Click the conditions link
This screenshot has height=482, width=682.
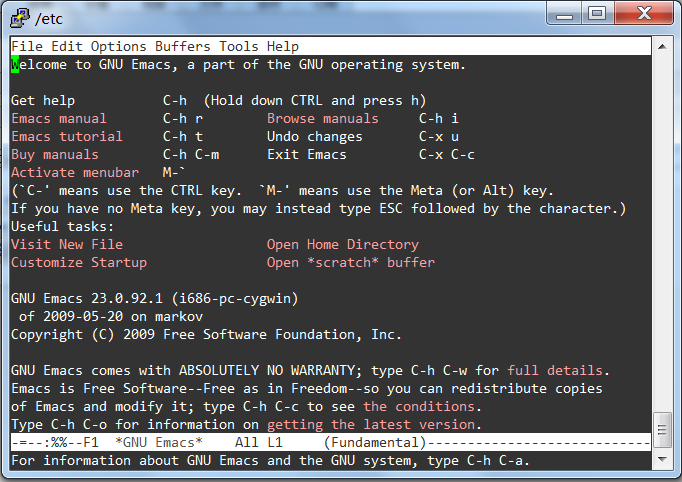[419, 406]
